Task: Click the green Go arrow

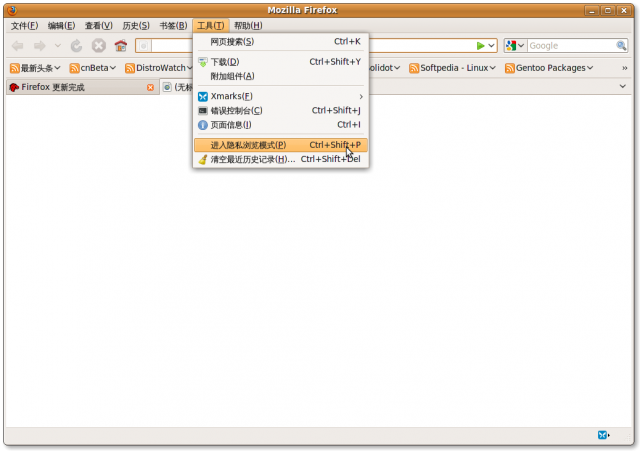Action: click(480, 46)
